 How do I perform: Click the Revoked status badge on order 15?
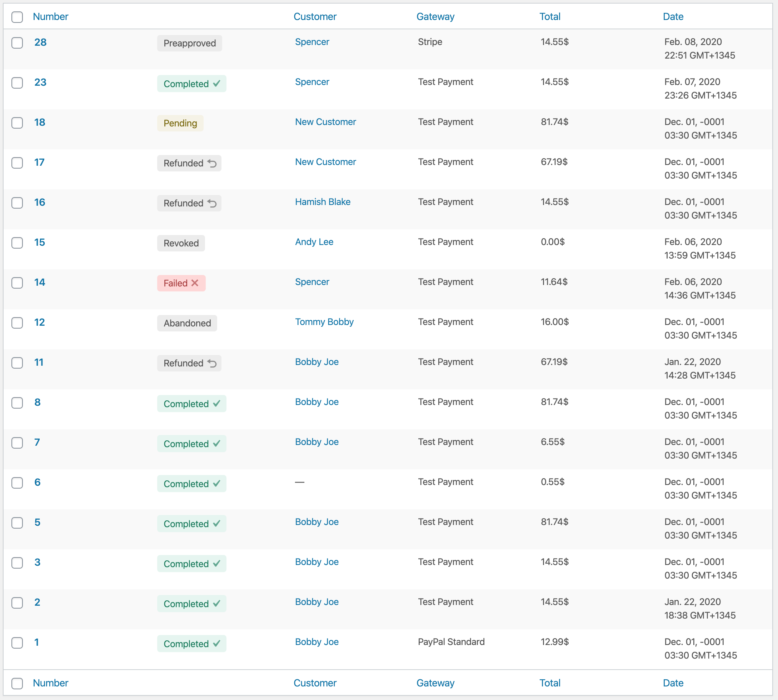click(181, 243)
